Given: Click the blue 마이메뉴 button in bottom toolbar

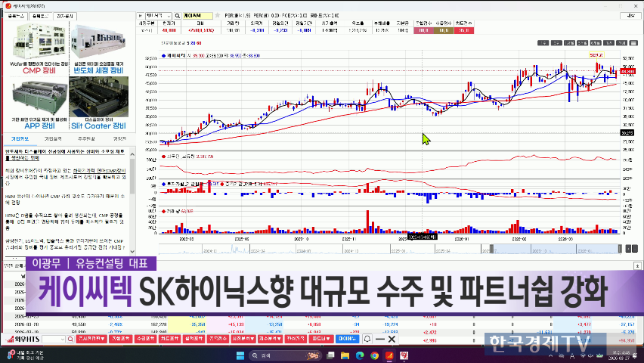Looking at the screenshot, I should [x=347, y=340].
